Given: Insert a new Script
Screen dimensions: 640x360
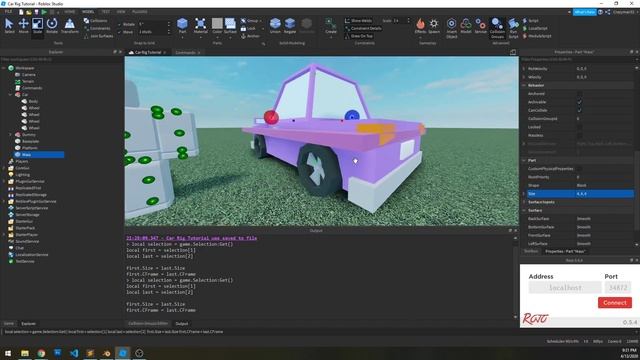Looking at the screenshot, I should (531, 20).
